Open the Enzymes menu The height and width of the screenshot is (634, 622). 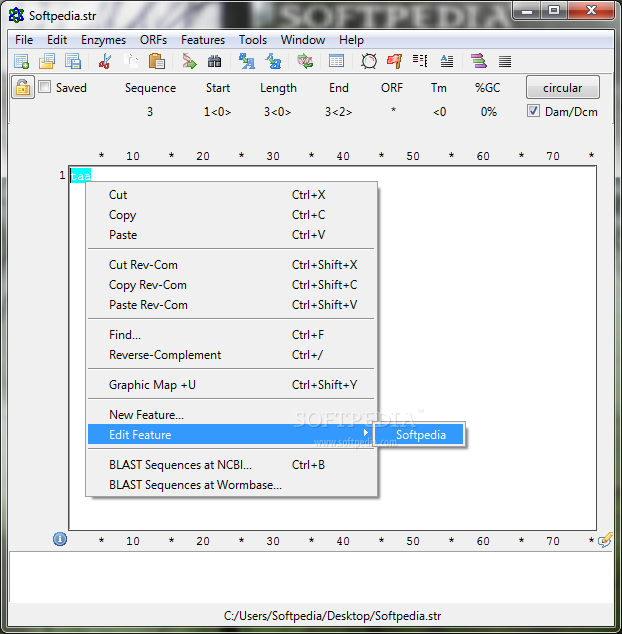pyautogui.click(x=104, y=40)
